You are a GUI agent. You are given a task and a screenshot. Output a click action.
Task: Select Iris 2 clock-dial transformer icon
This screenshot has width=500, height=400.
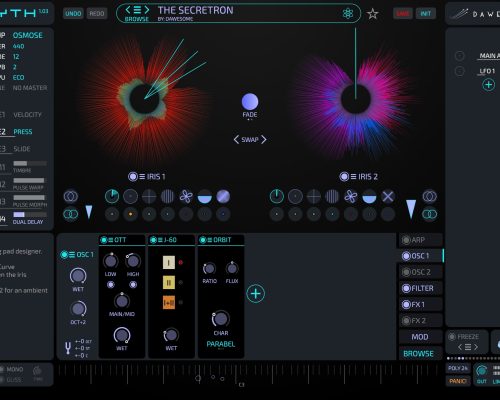277,196
